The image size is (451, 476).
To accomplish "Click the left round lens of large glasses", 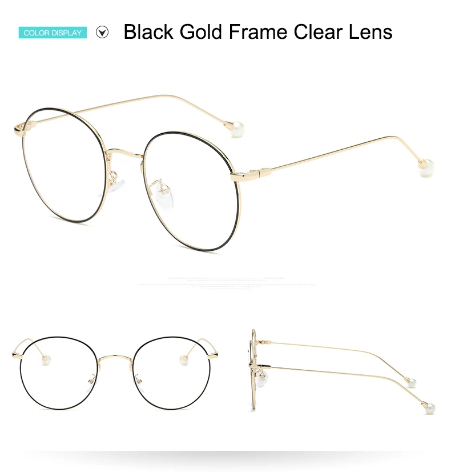I will tap(65, 165).
